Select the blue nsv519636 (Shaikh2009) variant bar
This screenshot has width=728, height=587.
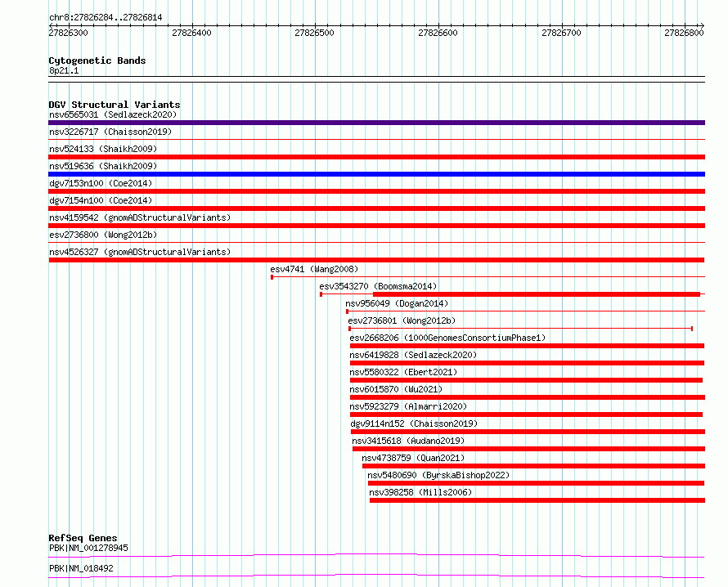tap(376, 174)
